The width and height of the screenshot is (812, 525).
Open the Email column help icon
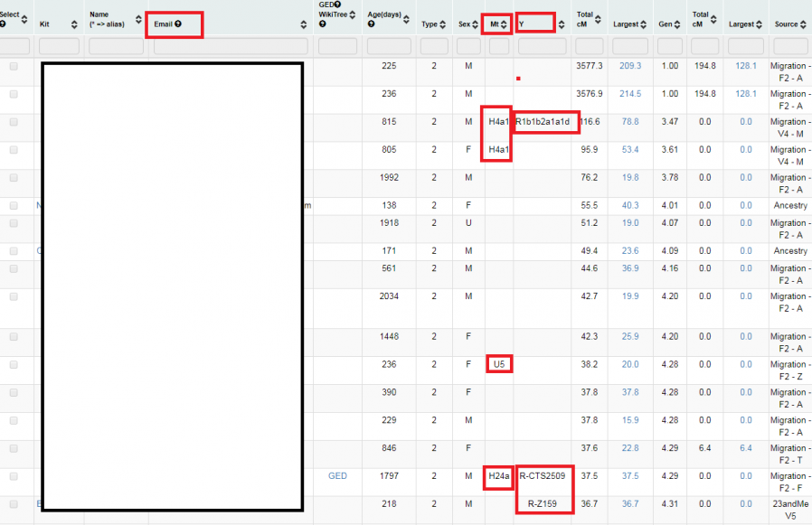(x=178, y=24)
